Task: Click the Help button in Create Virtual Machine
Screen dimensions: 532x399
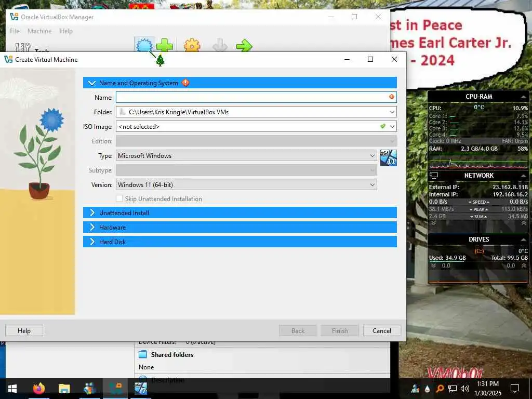Action: (x=24, y=330)
